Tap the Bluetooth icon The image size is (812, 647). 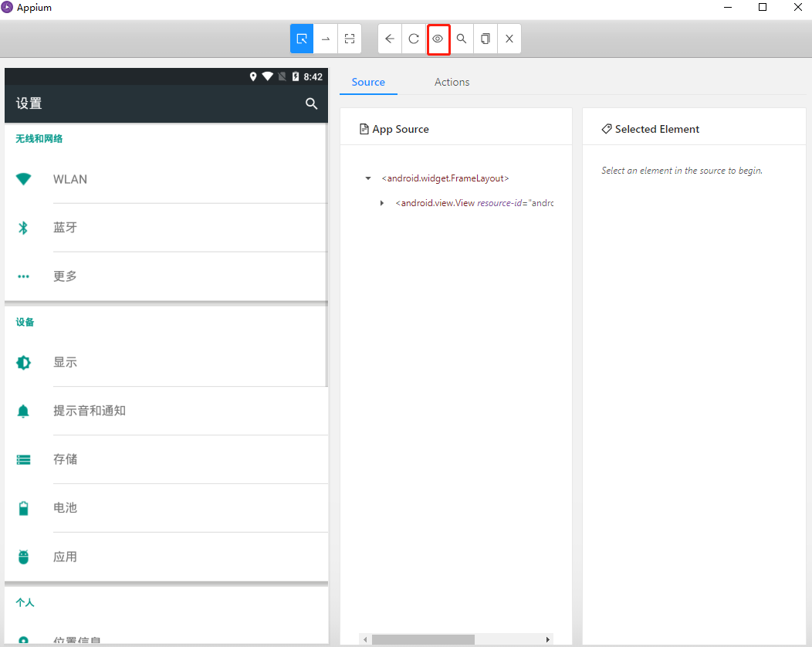[x=23, y=228]
